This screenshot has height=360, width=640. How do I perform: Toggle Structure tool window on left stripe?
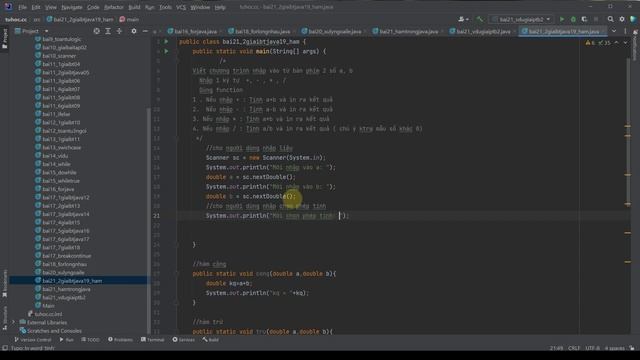(4, 319)
